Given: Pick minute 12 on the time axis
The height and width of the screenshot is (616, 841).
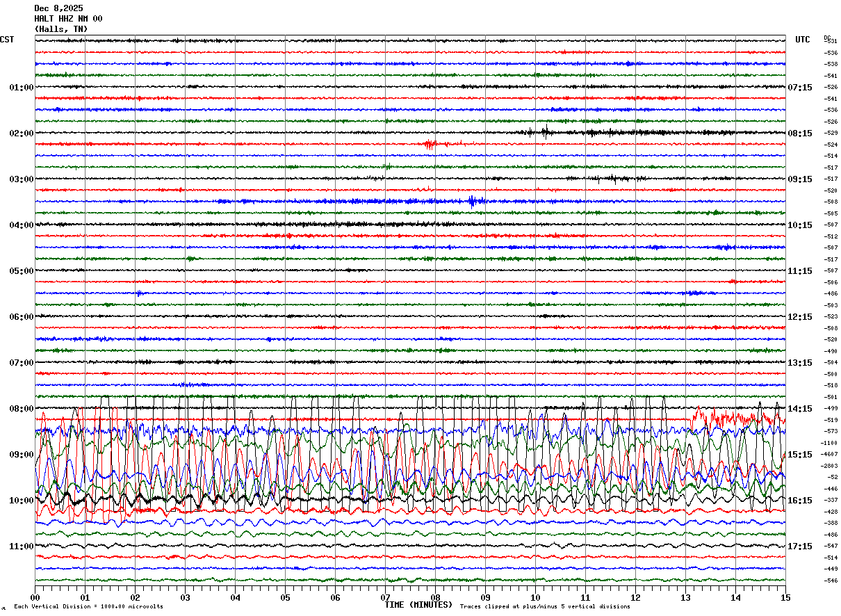Looking at the screenshot, I should tap(635, 597).
